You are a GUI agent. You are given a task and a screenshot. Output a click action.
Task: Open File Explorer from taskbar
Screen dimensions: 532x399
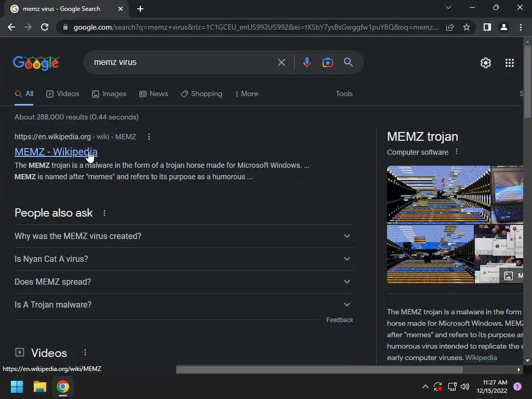click(x=39, y=387)
